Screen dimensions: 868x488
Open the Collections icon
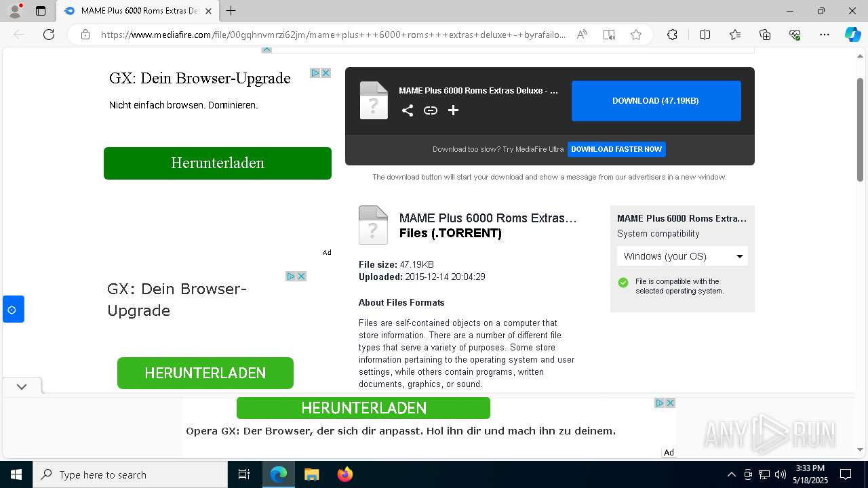click(765, 35)
